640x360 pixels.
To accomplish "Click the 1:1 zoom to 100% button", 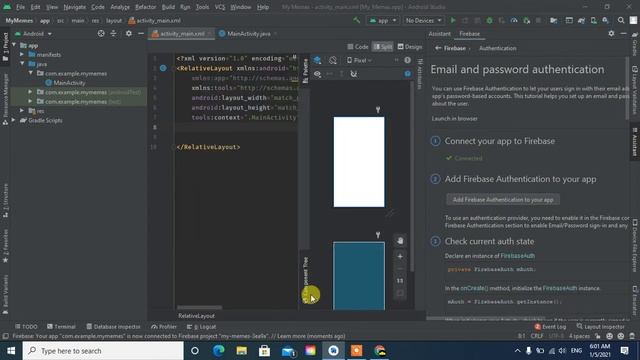I will (x=400, y=281).
